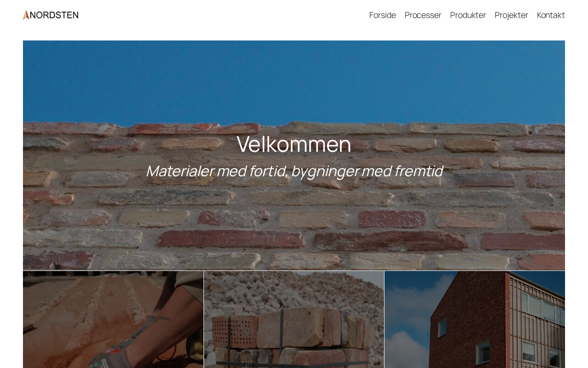Open the stacked brick pallet thumbnail
Screen dimensions: 588x368
point(294,319)
